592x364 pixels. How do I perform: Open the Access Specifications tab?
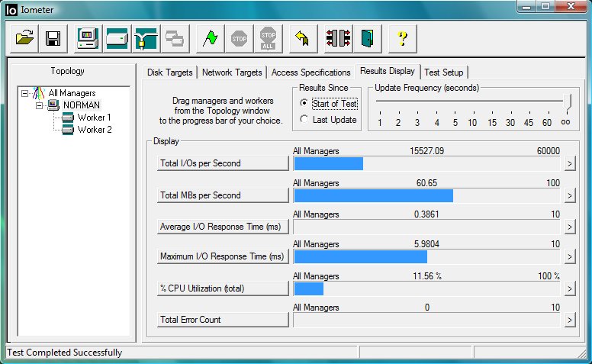coord(310,72)
